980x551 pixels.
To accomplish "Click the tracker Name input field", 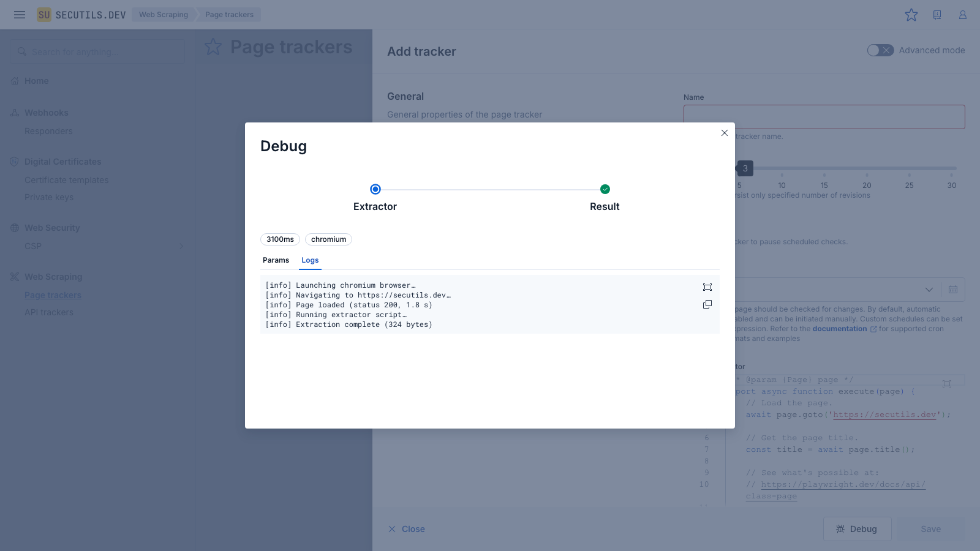I will (x=824, y=117).
